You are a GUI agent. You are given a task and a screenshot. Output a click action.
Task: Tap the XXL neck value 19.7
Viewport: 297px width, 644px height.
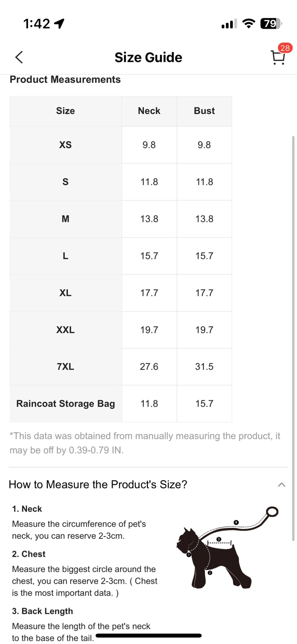149,330
